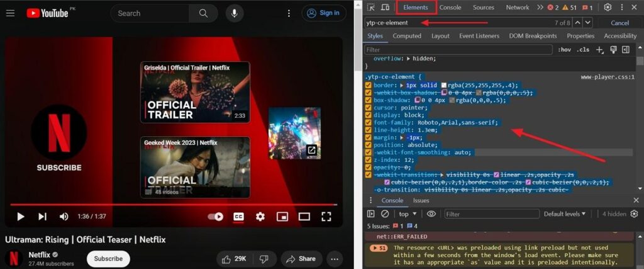Skip to the next video
Image resolution: width=644 pixels, height=269 pixels.
click(42, 216)
